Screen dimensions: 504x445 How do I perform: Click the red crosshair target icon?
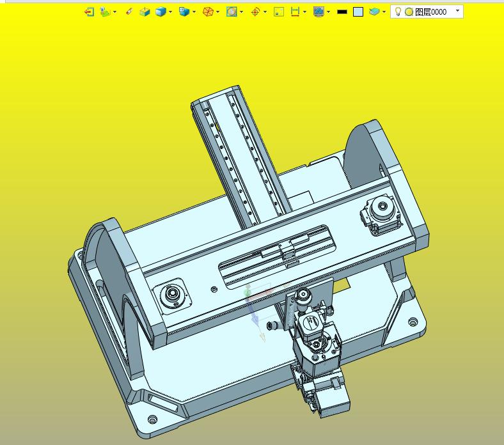[255, 12]
